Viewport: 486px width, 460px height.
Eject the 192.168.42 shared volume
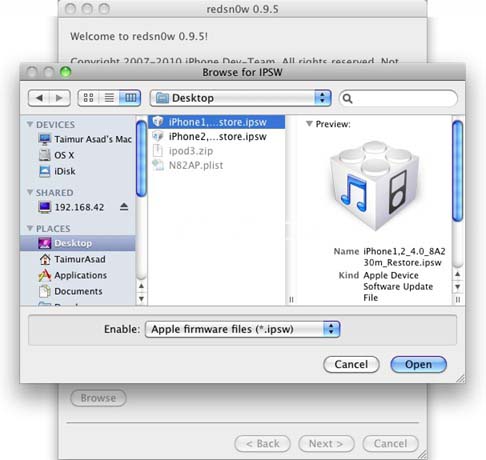[124, 207]
